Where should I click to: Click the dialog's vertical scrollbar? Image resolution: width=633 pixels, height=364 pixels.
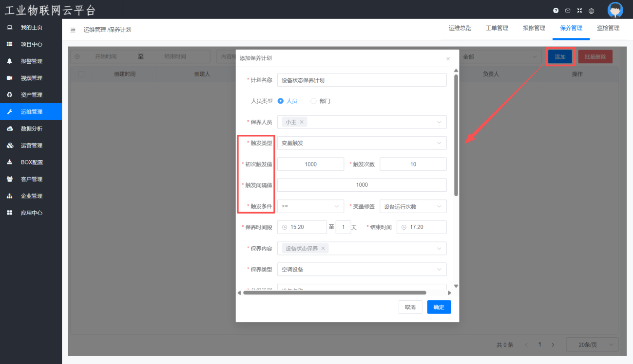click(456, 135)
